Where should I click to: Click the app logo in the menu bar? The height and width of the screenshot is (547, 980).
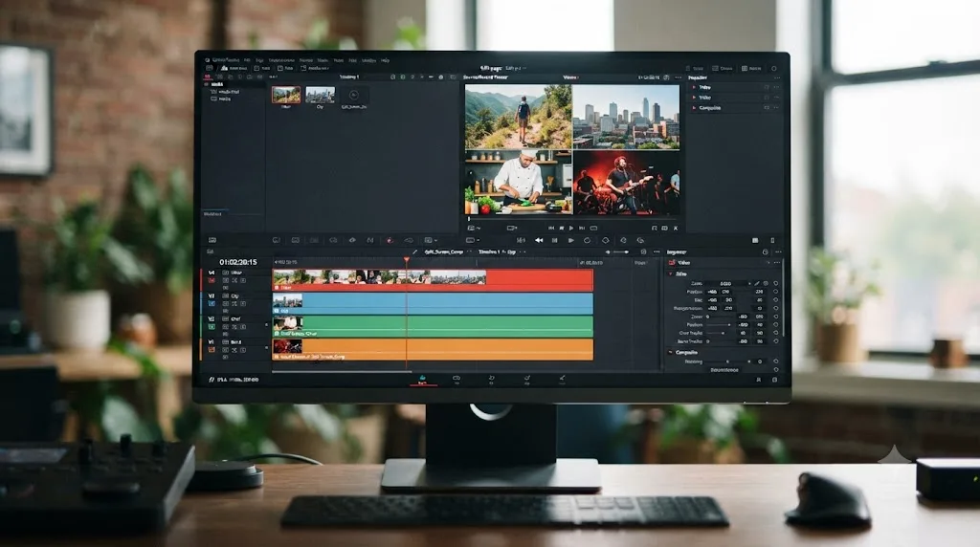coord(207,60)
